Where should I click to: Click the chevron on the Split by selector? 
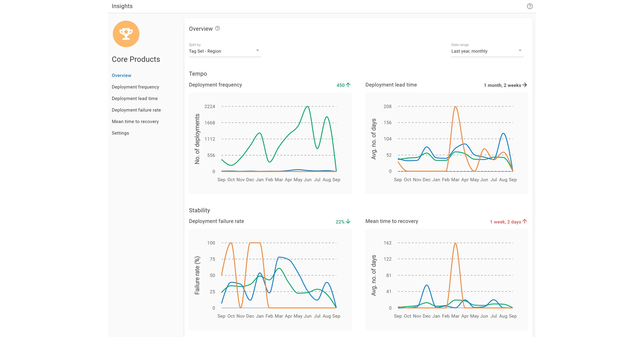(257, 50)
